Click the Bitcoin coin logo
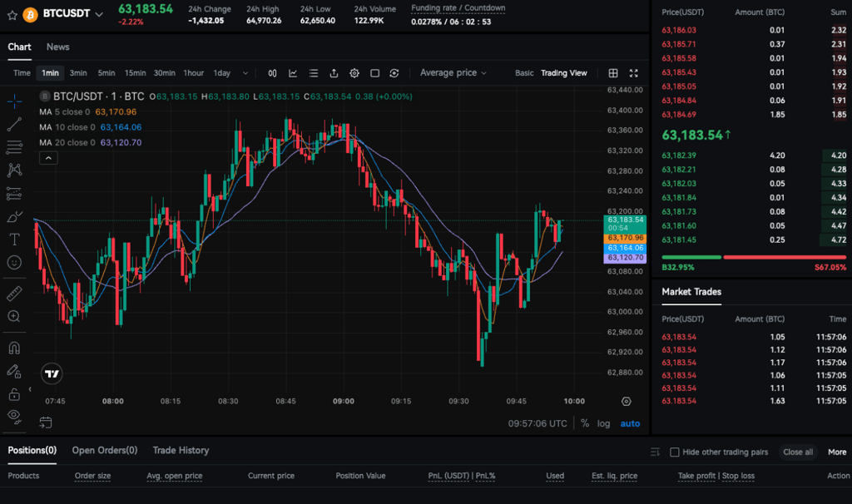The height and width of the screenshot is (504, 852). [31, 15]
